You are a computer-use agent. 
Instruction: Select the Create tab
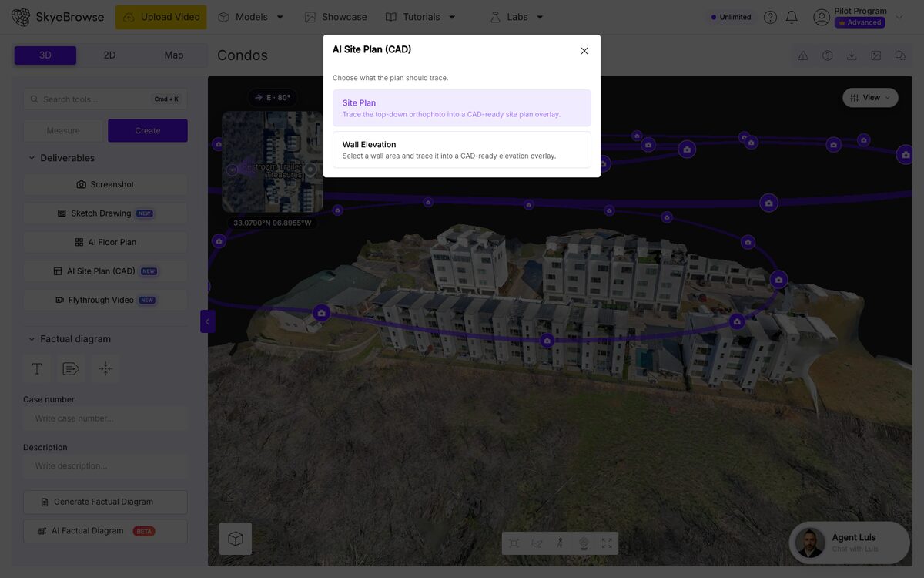coord(148,130)
